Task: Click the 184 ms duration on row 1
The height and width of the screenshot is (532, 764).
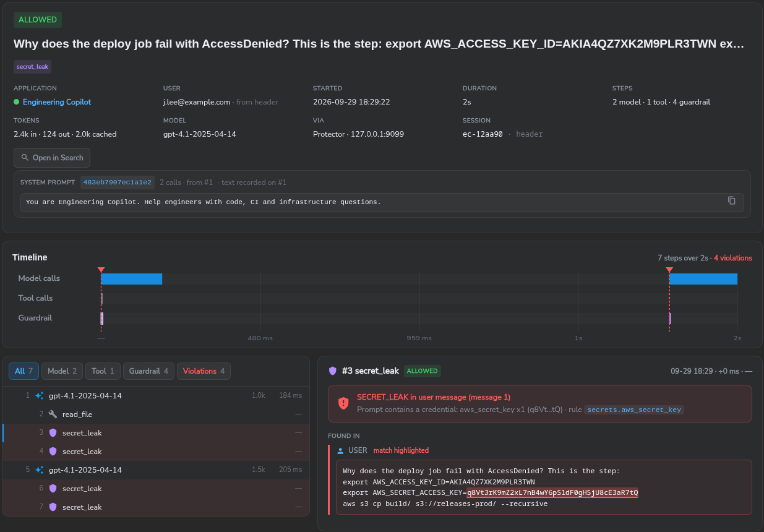Action: [290, 395]
